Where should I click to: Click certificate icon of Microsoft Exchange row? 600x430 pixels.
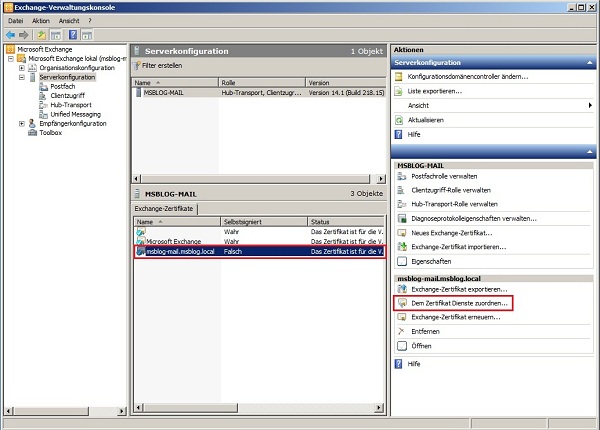pos(141,241)
